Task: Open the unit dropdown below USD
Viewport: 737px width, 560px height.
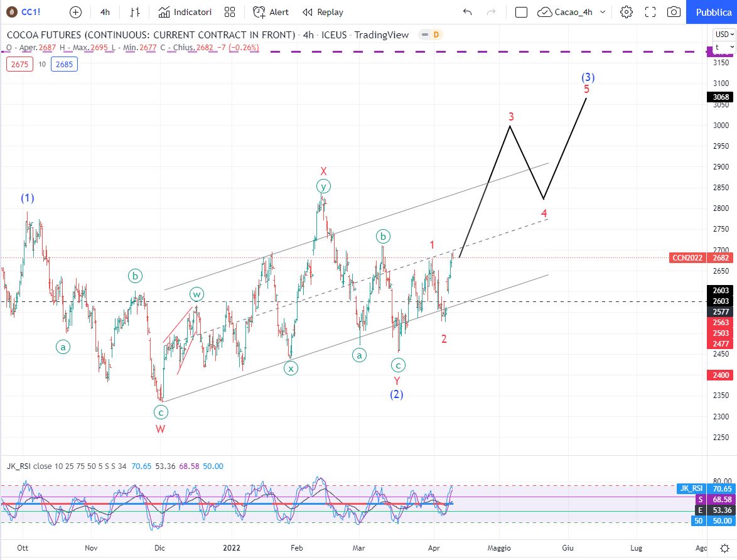Action: click(724, 47)
